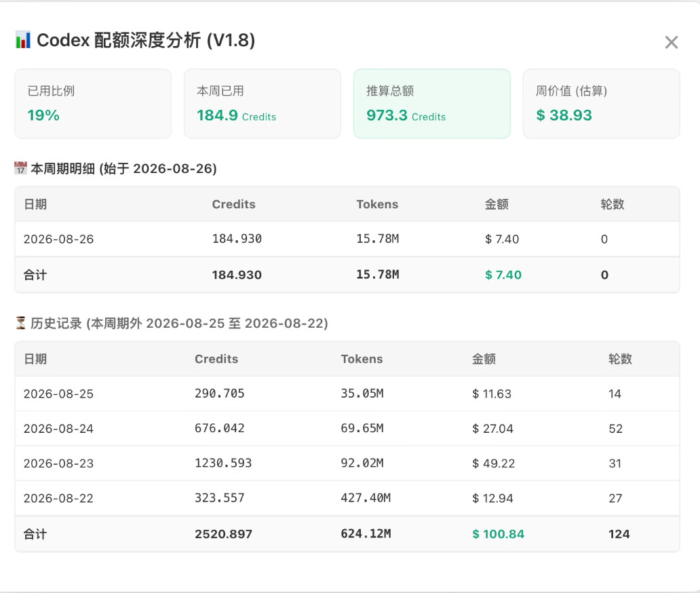Click the 合计 label in the current cycle table
The width and height of the screenshot is (700, 593).
pos(35,275)
